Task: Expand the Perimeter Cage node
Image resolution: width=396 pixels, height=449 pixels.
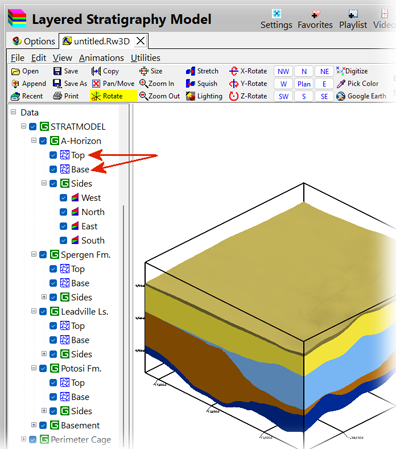Action: (23, 439)
